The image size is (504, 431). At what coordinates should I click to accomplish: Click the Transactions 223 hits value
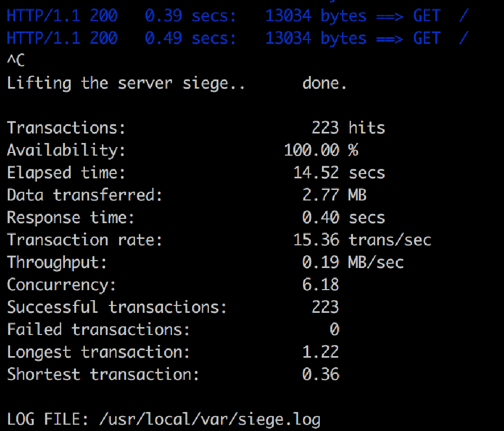click(348, 128)
